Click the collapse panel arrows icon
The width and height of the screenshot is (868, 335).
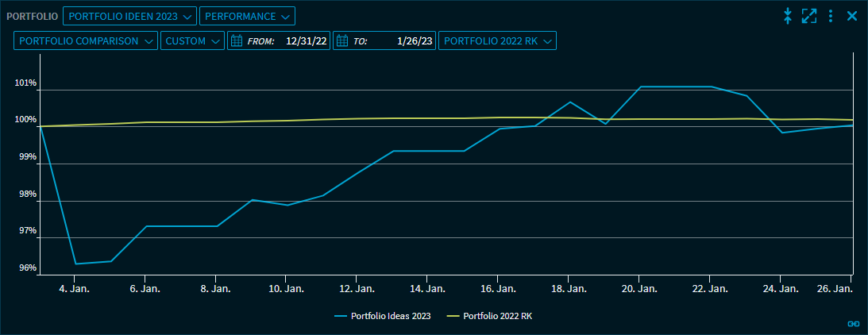coord(788,16)
